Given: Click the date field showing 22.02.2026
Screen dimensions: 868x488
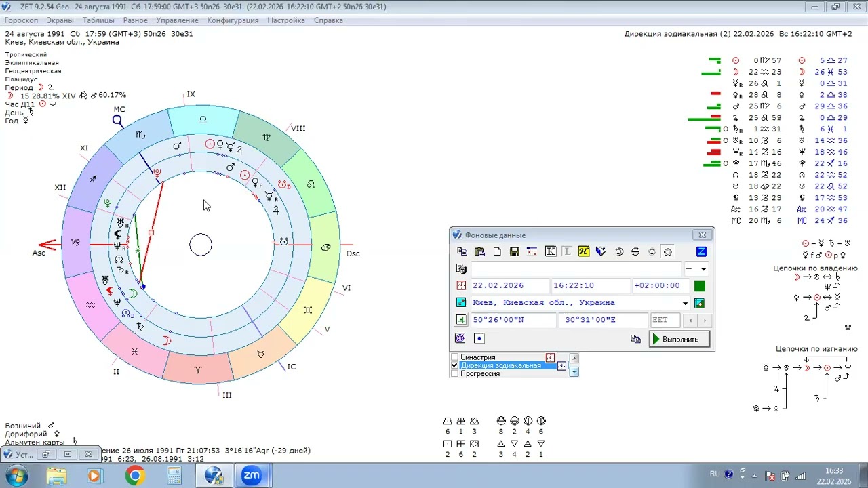Looking at the screenshot, I should click(x=509, y=285).
